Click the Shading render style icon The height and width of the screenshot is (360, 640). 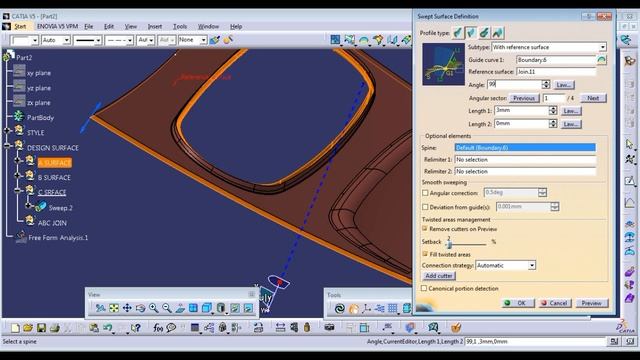(221, 308)
